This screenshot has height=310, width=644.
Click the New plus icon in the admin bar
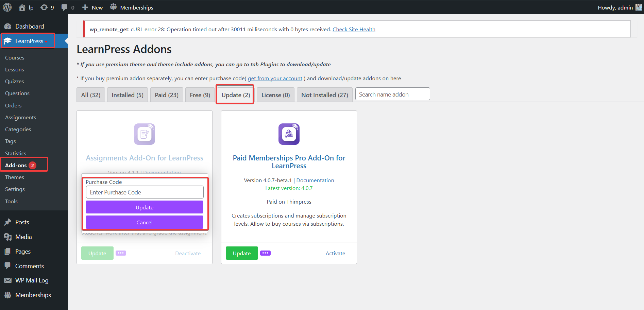85,7
